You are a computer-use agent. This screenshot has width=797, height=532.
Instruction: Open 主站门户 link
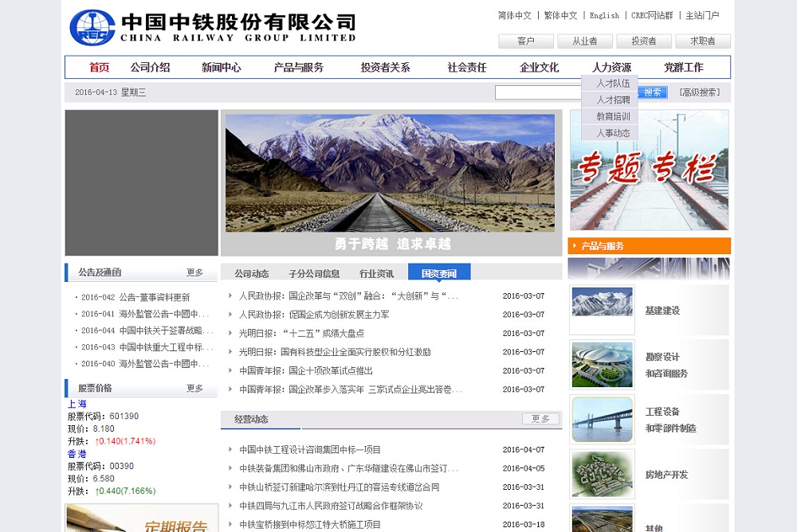702,15
